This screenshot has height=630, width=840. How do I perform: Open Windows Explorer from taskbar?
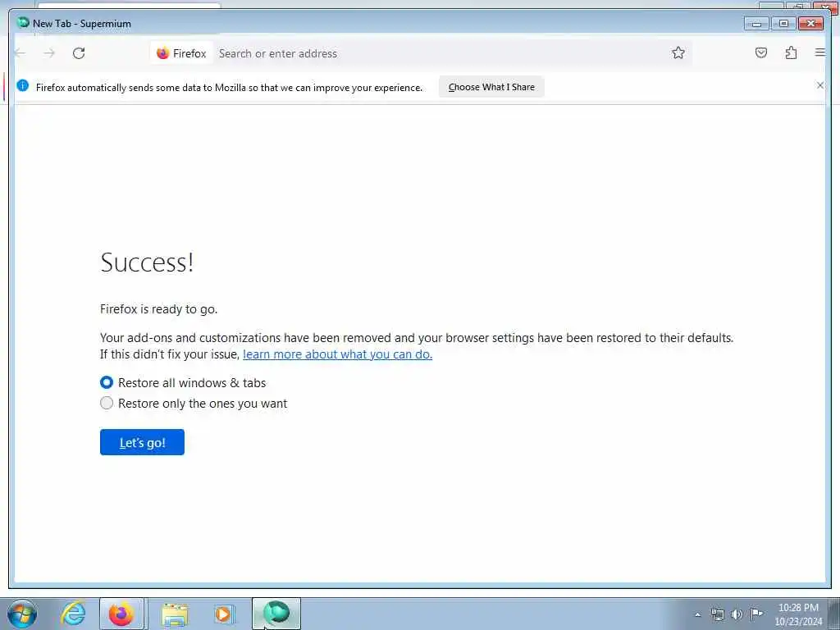pos(175,614)
